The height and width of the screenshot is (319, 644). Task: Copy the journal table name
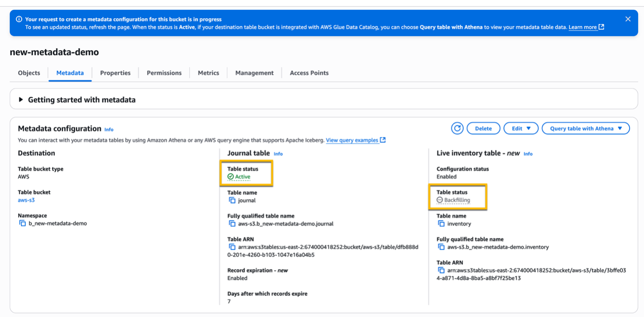pyautogui.click(x=232, y=200)
